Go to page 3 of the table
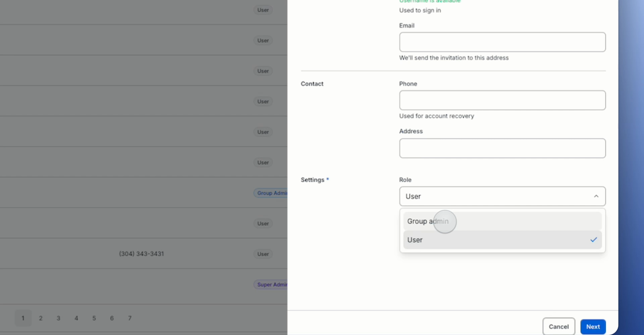The image size is (644, 335). click(x=58, y=318)
